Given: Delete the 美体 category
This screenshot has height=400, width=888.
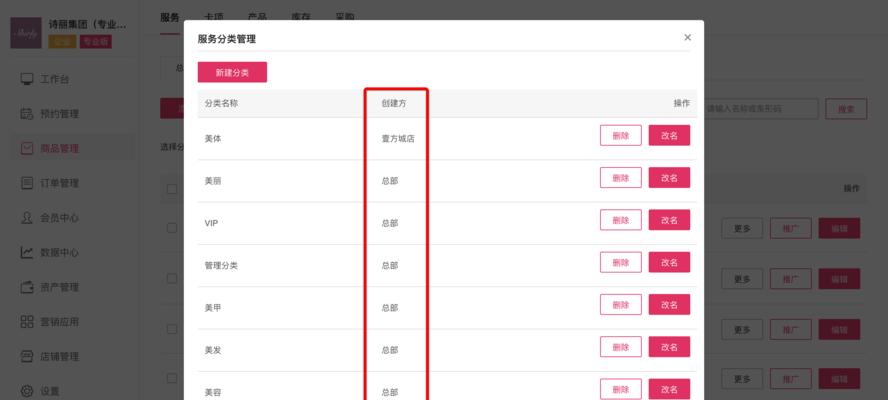Looking at the screenshot, I should click(621, 135).
